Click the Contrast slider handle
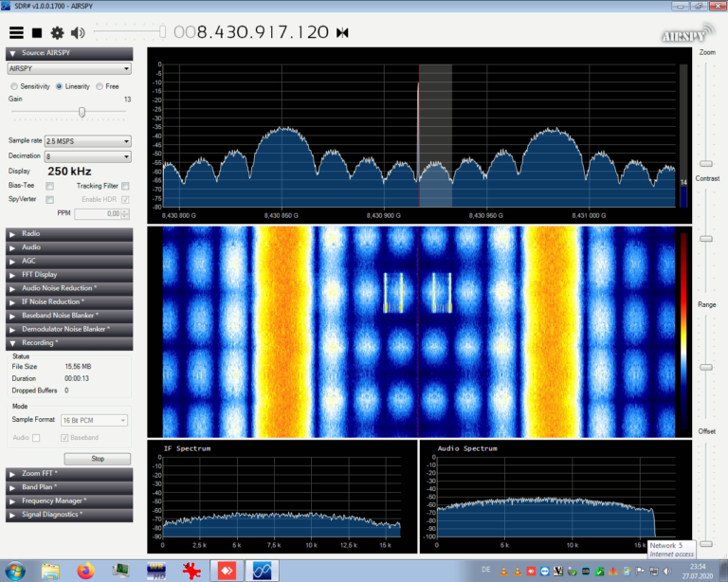Viewport: 728px width, 582px height. coord(706,239)
